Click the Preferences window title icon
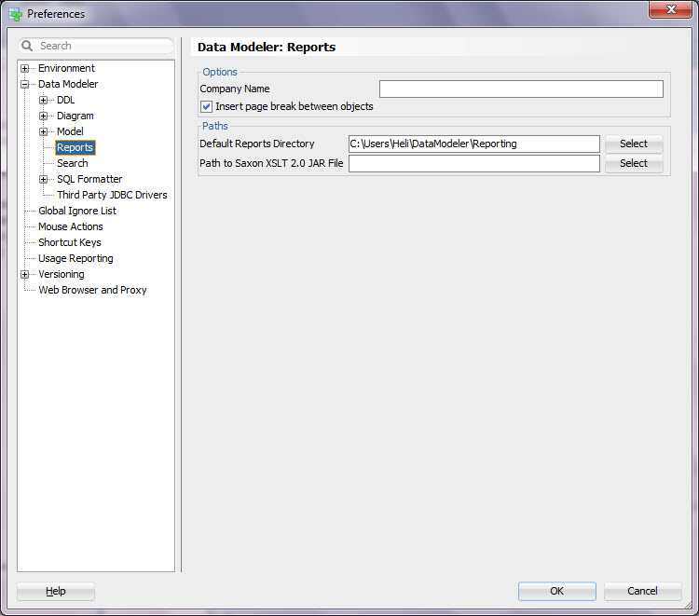The height and width of the screenshot is (616, 699). (15, 14)
